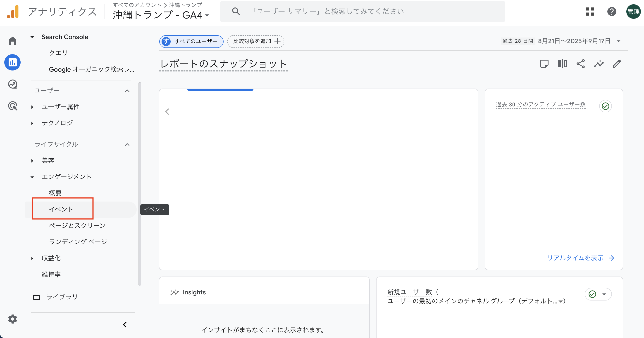The width and height of the screenshot is (644, 338).
Task: Open the help question mark icon
Action: [x=612, y=12]
